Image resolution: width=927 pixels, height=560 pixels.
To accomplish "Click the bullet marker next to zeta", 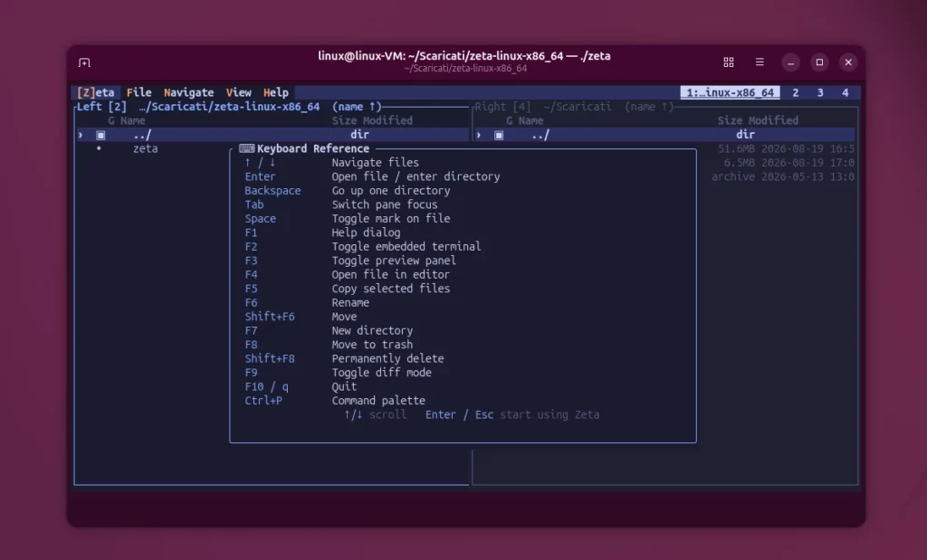I will click(x=99, y=148).
